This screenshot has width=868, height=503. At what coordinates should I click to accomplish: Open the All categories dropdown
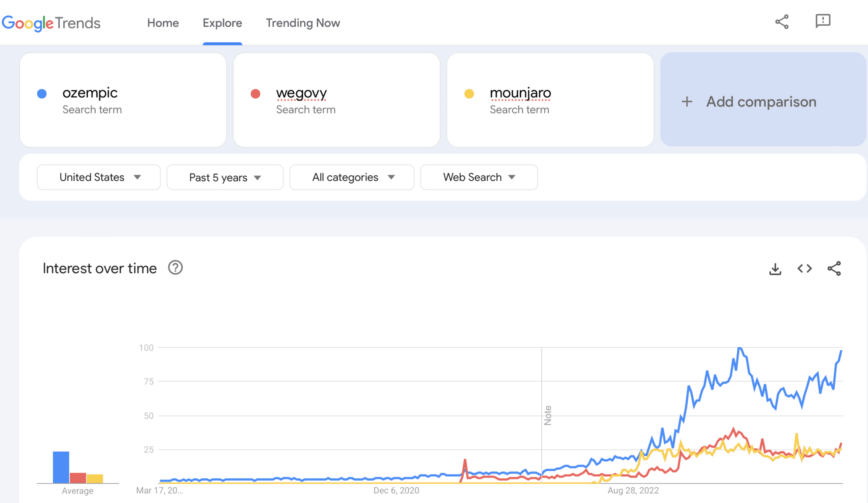(x=352, y=177)
